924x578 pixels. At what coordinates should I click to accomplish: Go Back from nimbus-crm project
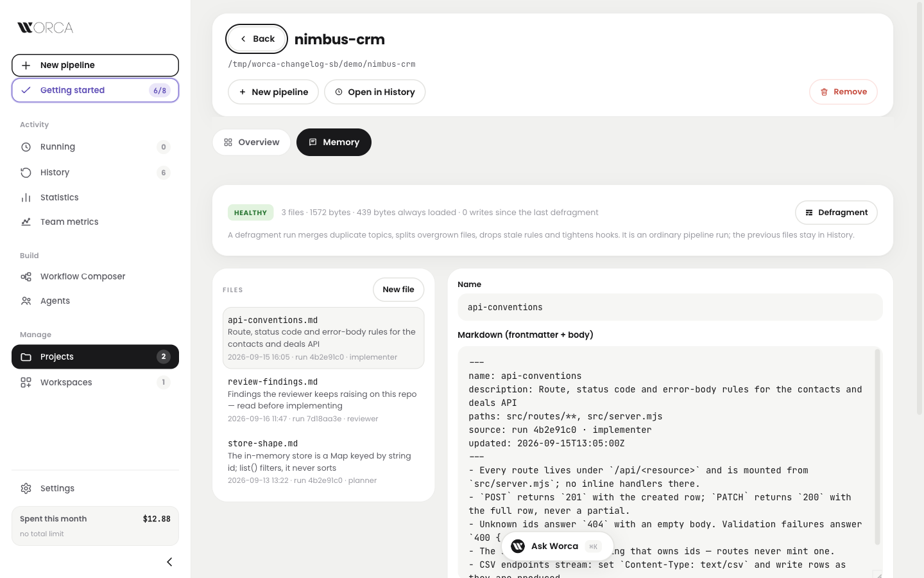click(257, 39)
